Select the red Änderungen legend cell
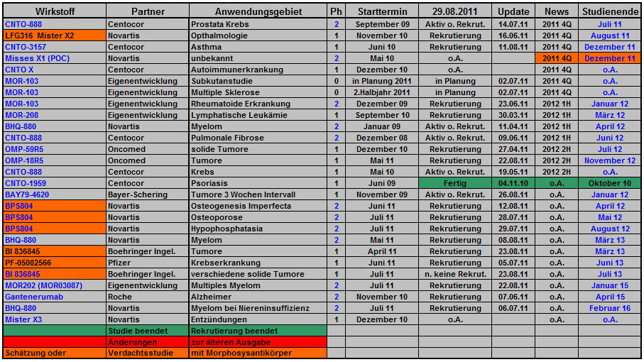Image resolution: width=644 pixels, height=362 pixels. [x=148, y=342]
